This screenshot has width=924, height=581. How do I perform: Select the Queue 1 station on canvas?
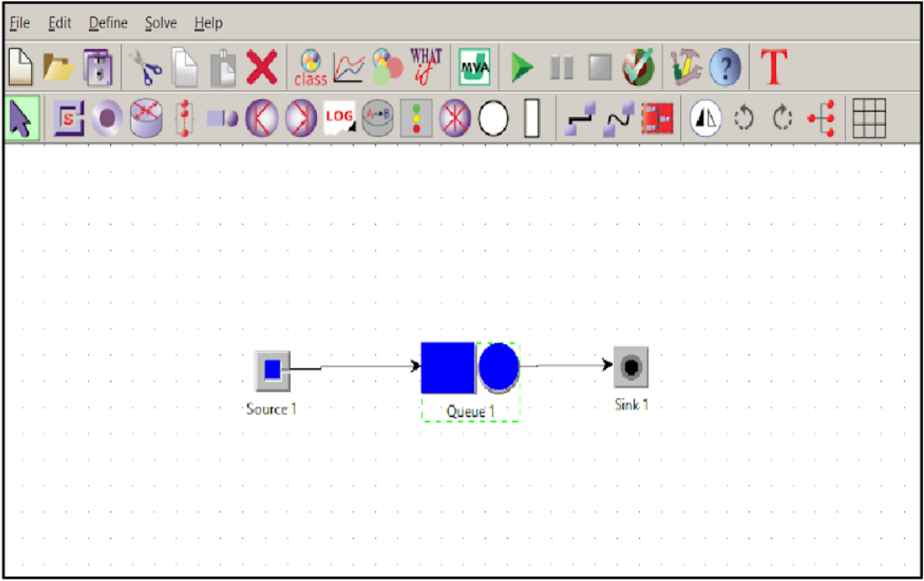[470, 368]
